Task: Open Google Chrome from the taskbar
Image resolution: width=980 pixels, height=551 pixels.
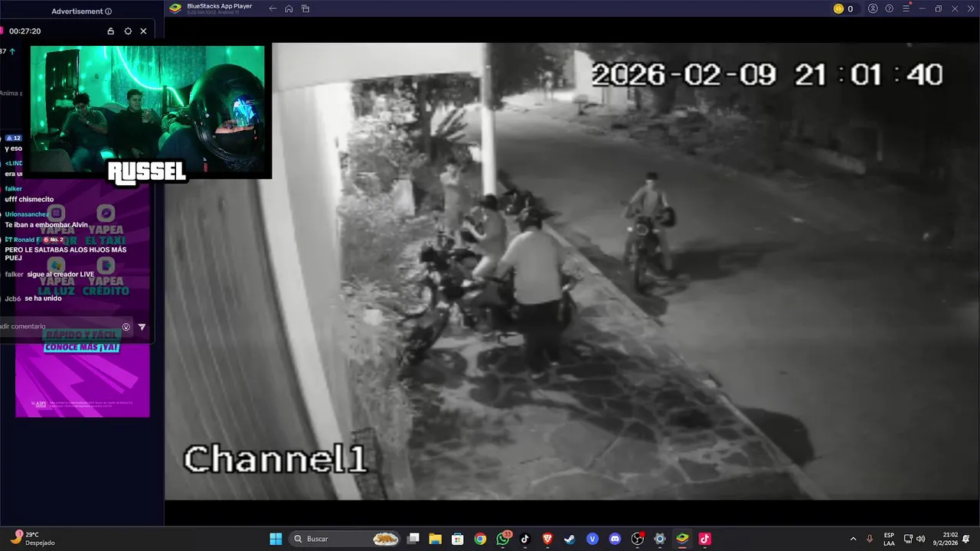Action: click(x=480, y=539)
